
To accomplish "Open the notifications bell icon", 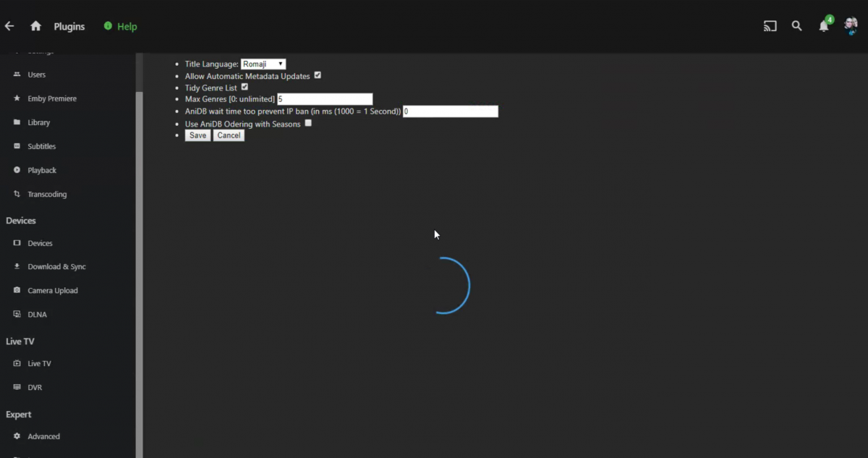I will point(824,26).
